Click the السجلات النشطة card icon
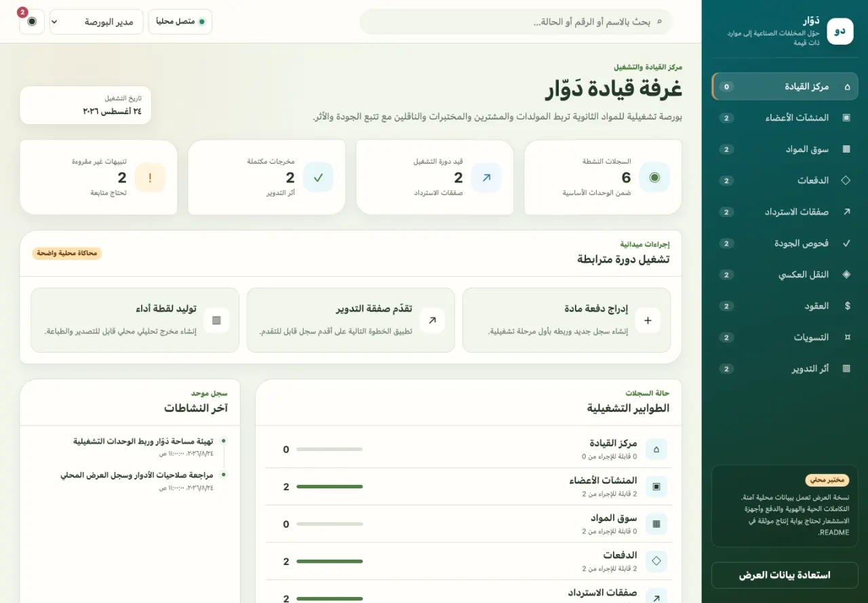 (x=654, y=177)
